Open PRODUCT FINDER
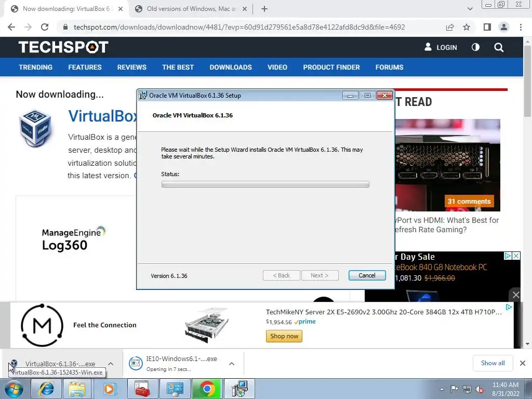This screenshot has width=532, height=399. (331, 67)
